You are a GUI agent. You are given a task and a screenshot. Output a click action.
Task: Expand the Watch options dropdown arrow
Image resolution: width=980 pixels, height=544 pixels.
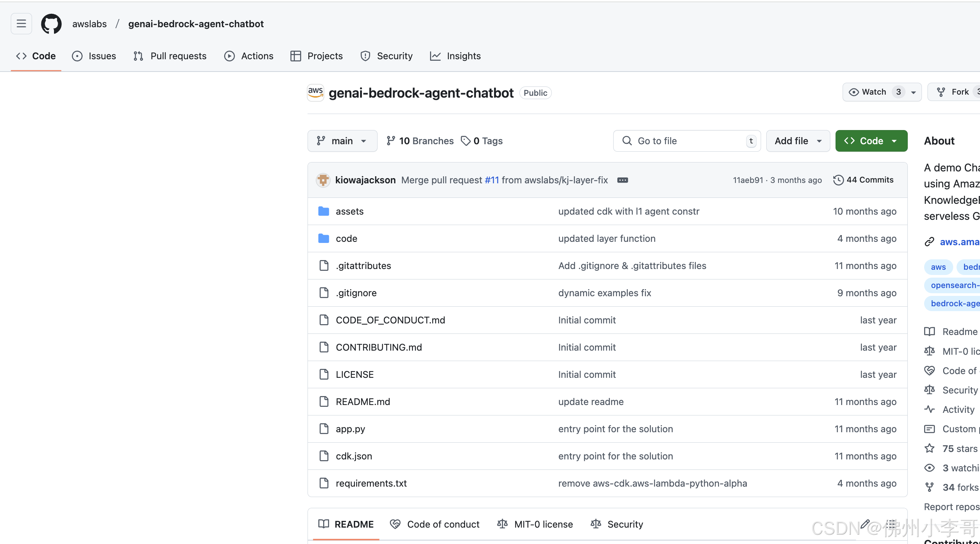click(913, 92)
